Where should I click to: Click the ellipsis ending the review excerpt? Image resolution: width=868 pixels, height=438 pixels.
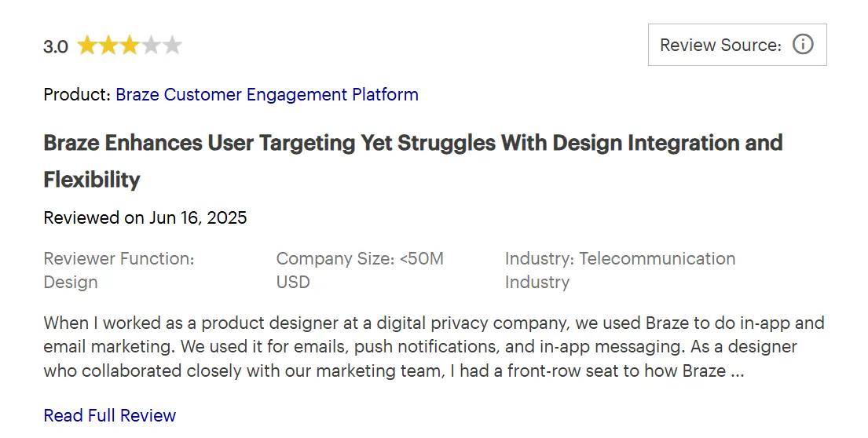(737, 370)
